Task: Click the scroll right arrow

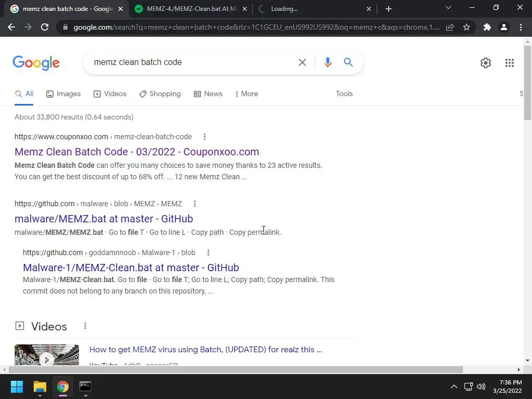Action: point(519,369)
